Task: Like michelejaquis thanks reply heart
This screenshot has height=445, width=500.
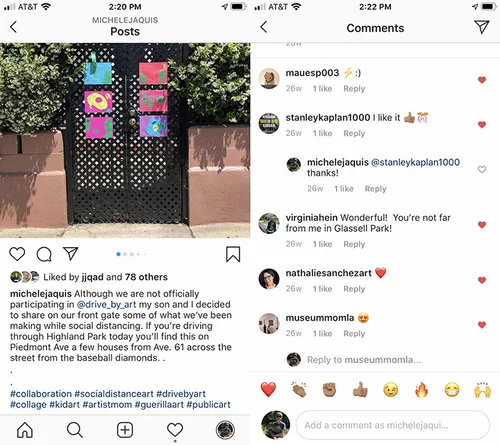Action: coord(482,169)
